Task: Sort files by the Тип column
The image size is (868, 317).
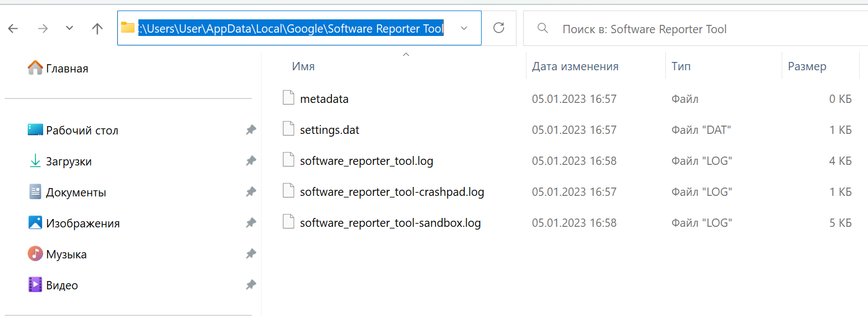Action: click(x=681, y=66)
